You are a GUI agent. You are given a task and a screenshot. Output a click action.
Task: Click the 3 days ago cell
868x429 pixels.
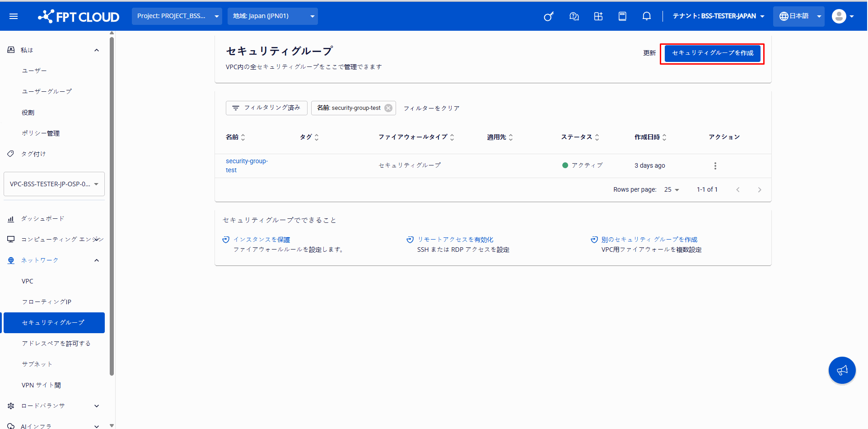650,166
